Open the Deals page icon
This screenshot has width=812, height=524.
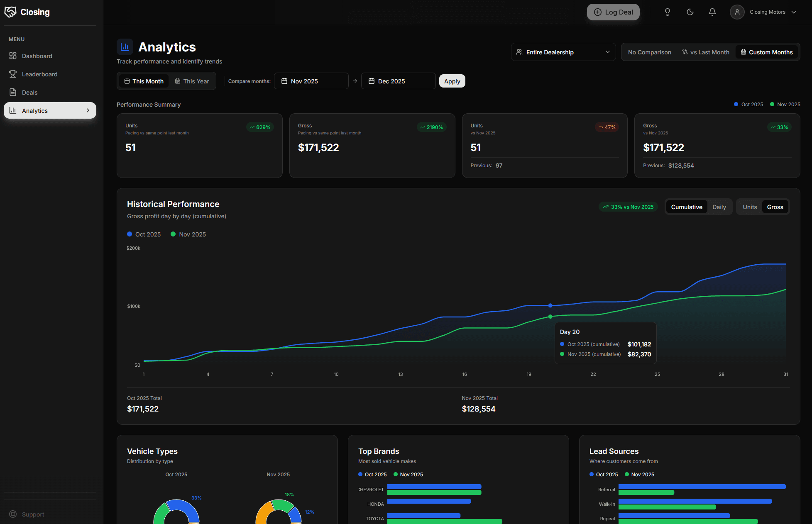(14, 92)
